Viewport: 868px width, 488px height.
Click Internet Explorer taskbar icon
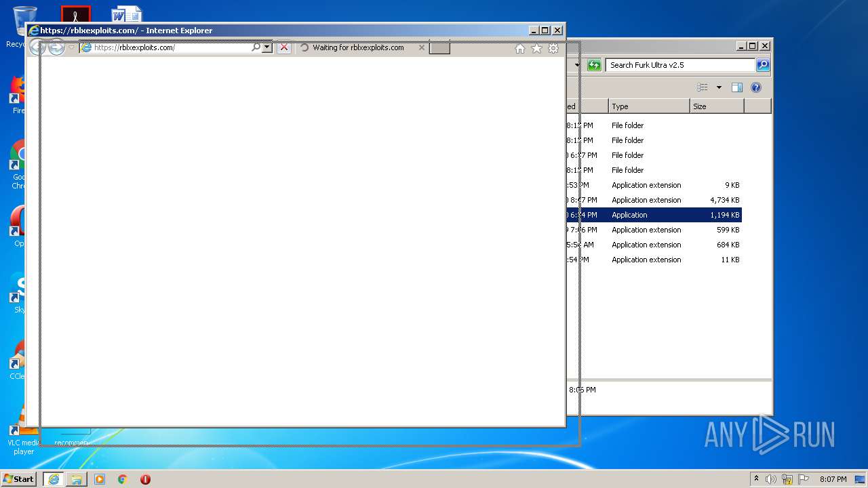54,479
